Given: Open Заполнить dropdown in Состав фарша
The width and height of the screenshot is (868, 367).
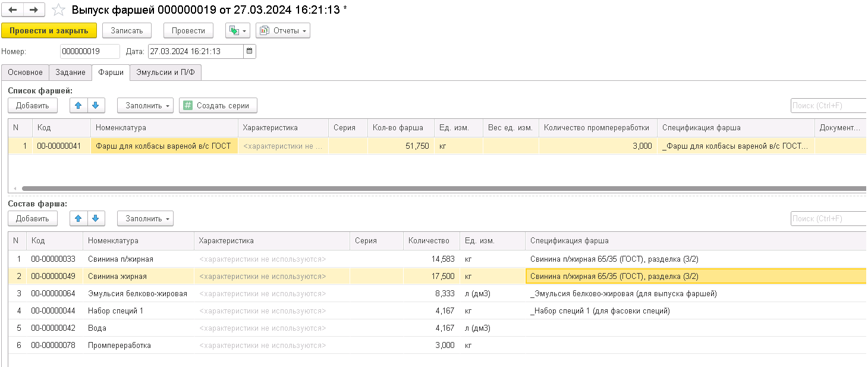Looking at the screenshot, I should [x=145, y=219].
